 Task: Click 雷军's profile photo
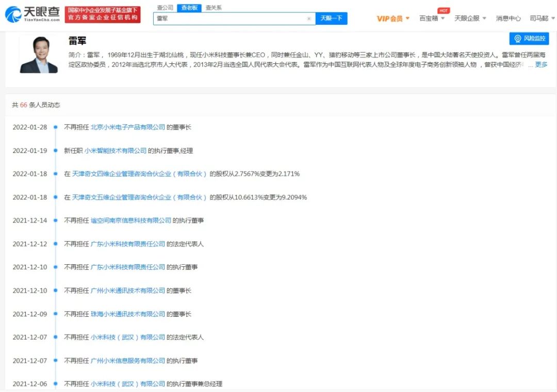coord(39,55)
